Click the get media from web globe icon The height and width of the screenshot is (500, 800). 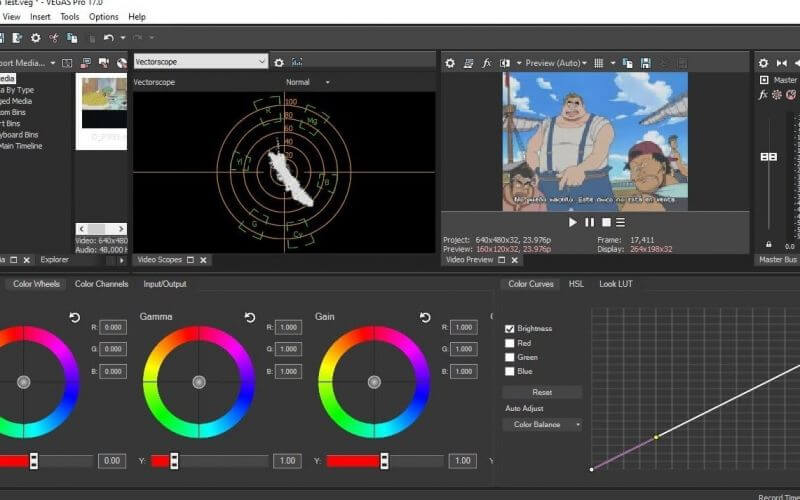click(121, 63)
